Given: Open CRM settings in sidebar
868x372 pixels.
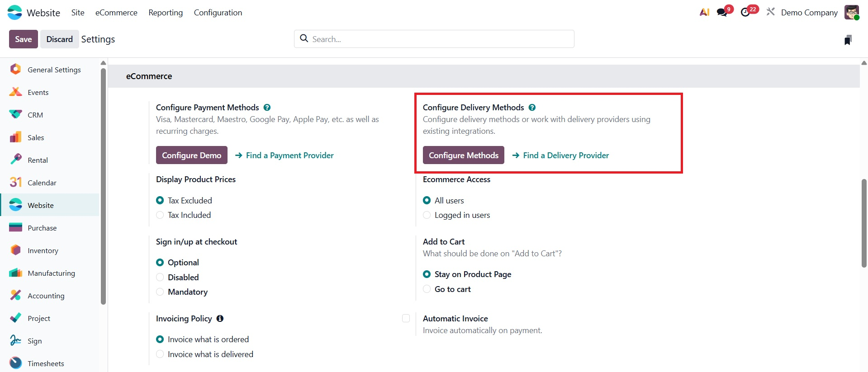Looking at the screenshot, I should point(35,115).
